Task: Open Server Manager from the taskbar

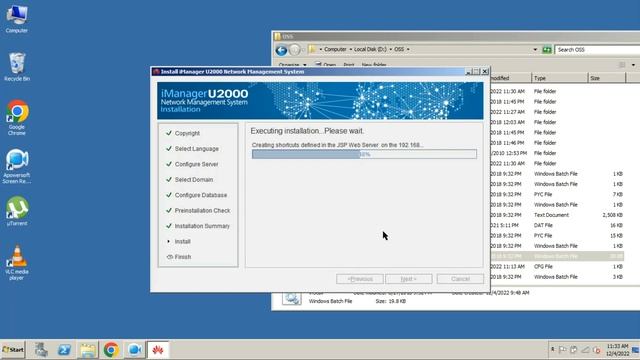Action: pos(41,350)
